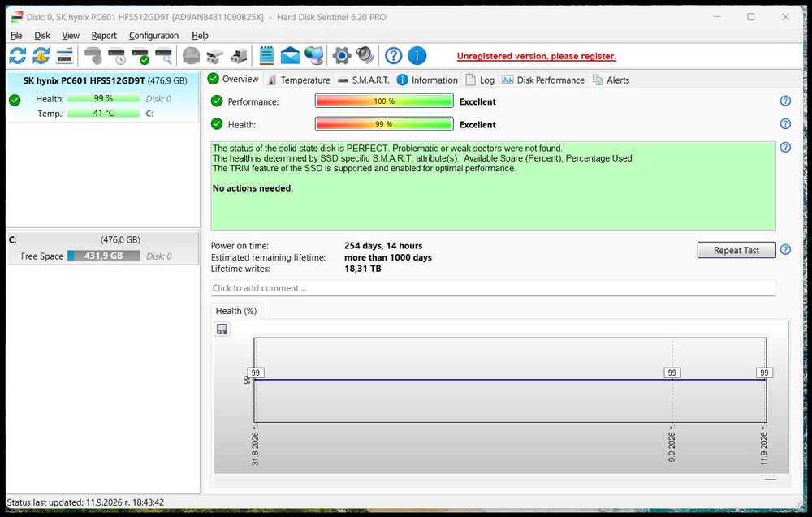Click the 11.9.2026 data point label on graph
The width and height of the screenshot is (812, 517).
(764, 373)
